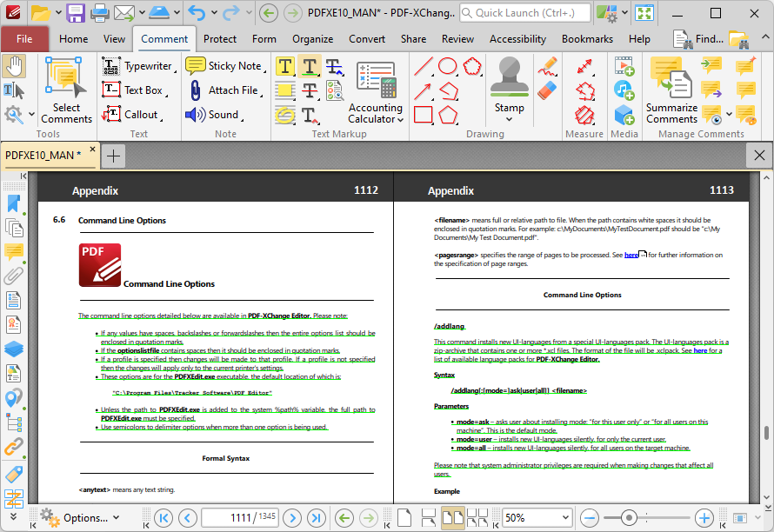774x532 pixels.
Task: Expand the Options dropdown in status bar
Action: point(116,518)
